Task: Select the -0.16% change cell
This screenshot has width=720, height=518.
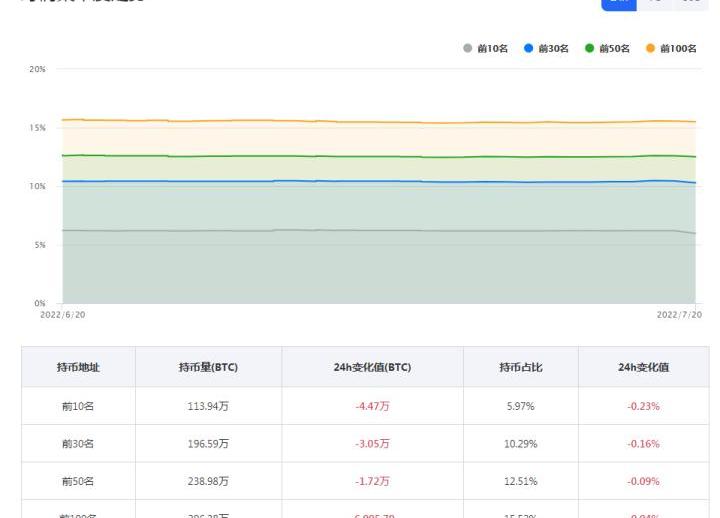Action: tap(643, 444)
